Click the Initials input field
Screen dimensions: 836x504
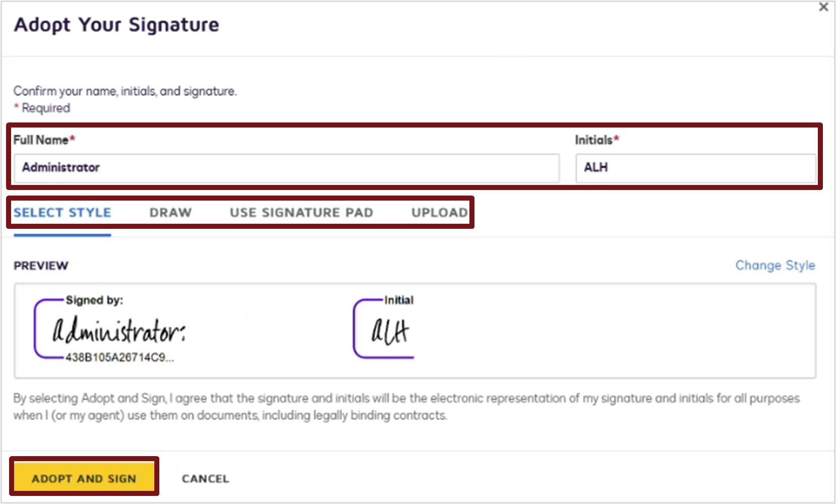pos(695,168)
